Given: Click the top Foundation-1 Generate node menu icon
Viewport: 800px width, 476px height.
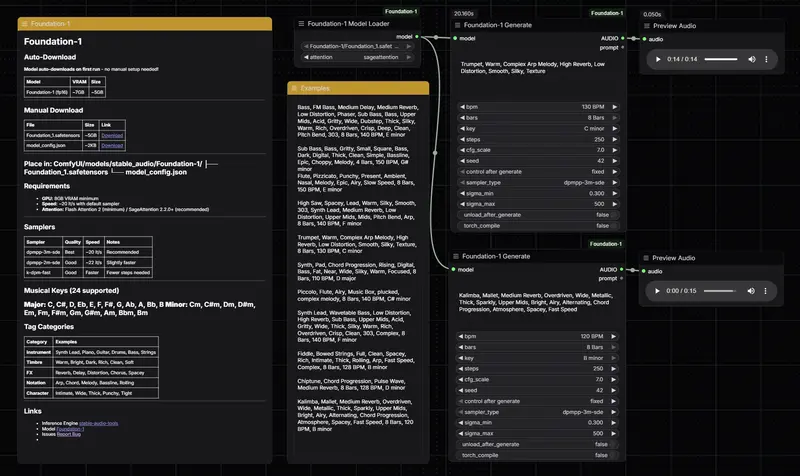Looking at the screenshot, I should point(457,24).
